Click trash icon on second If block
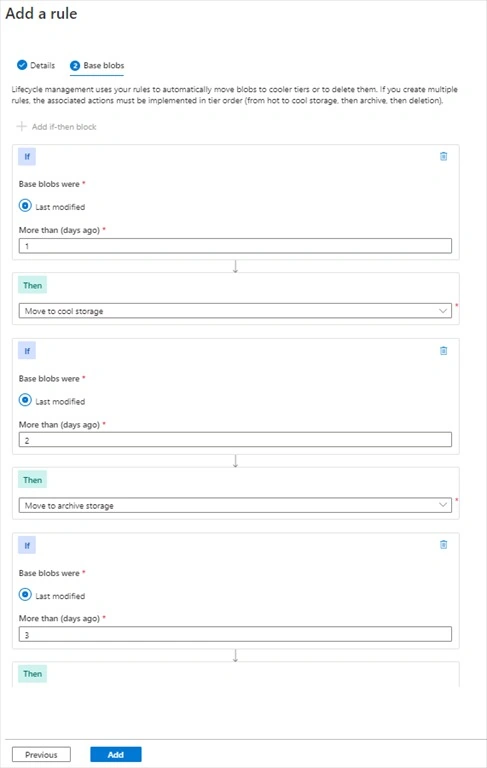Viewport: 487px width, 768px height. point(443,351)
